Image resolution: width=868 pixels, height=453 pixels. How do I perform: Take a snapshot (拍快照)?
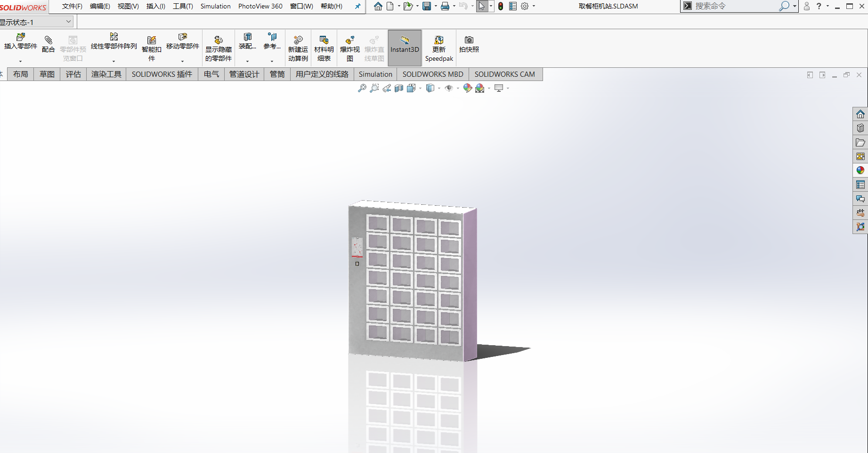pos(469,40)
